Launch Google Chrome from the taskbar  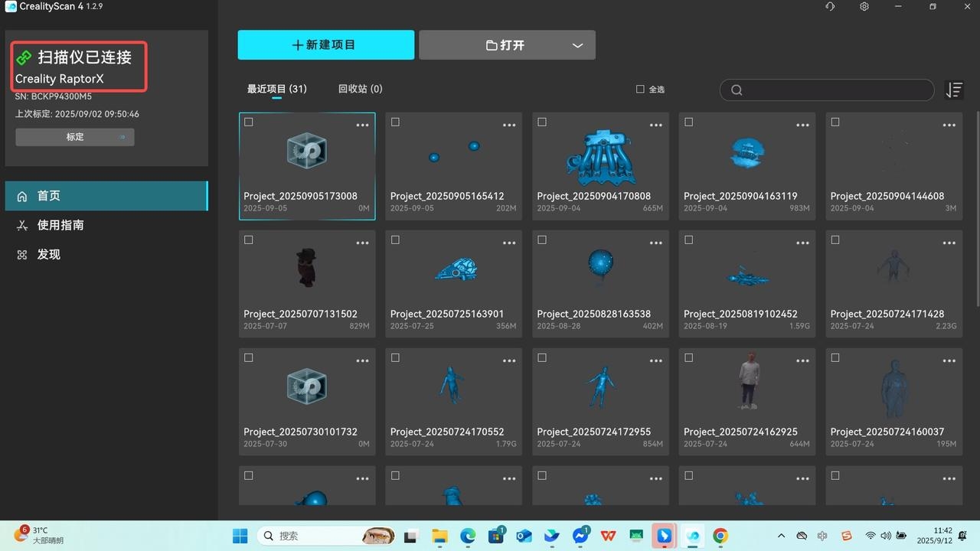tap(720, 536)
